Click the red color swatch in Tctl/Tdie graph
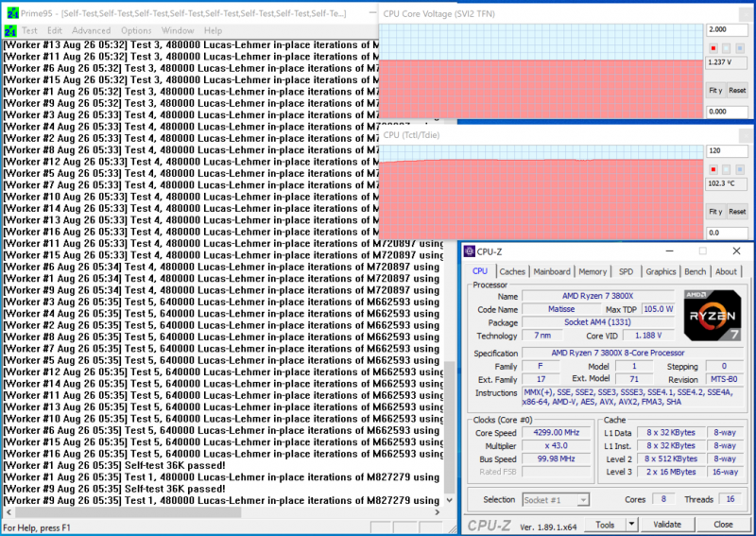 point(713,169)
